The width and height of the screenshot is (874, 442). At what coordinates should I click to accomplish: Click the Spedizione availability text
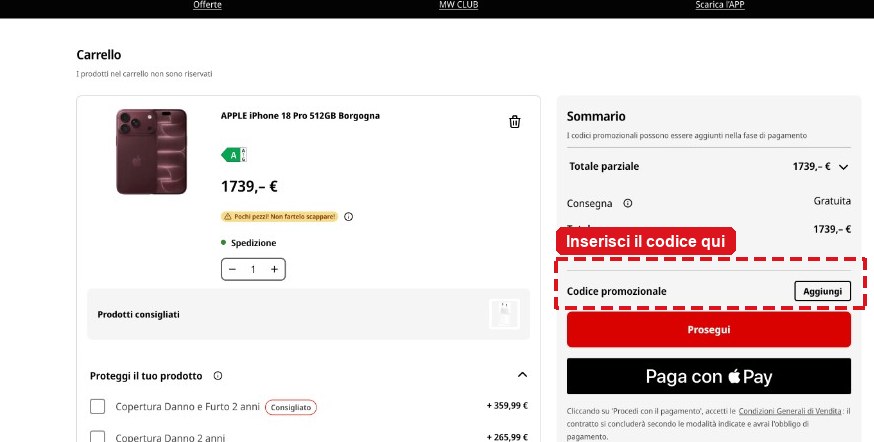[x=253, y=243]
